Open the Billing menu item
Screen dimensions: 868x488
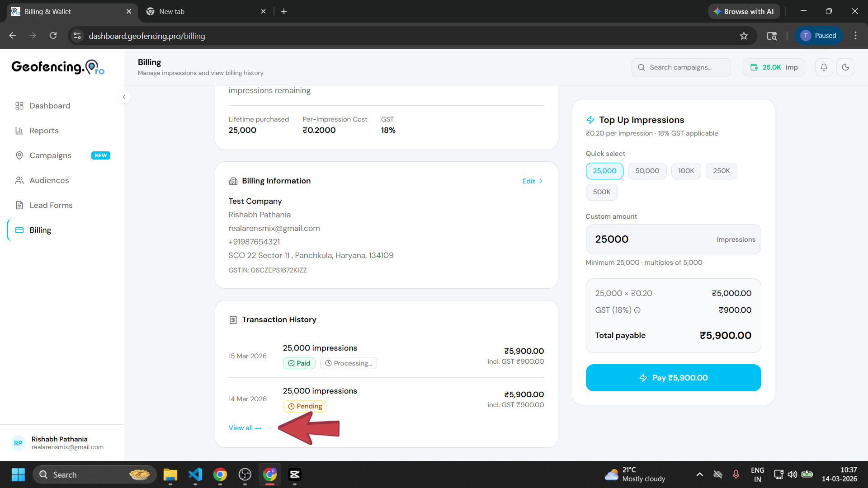coord(40,230)
